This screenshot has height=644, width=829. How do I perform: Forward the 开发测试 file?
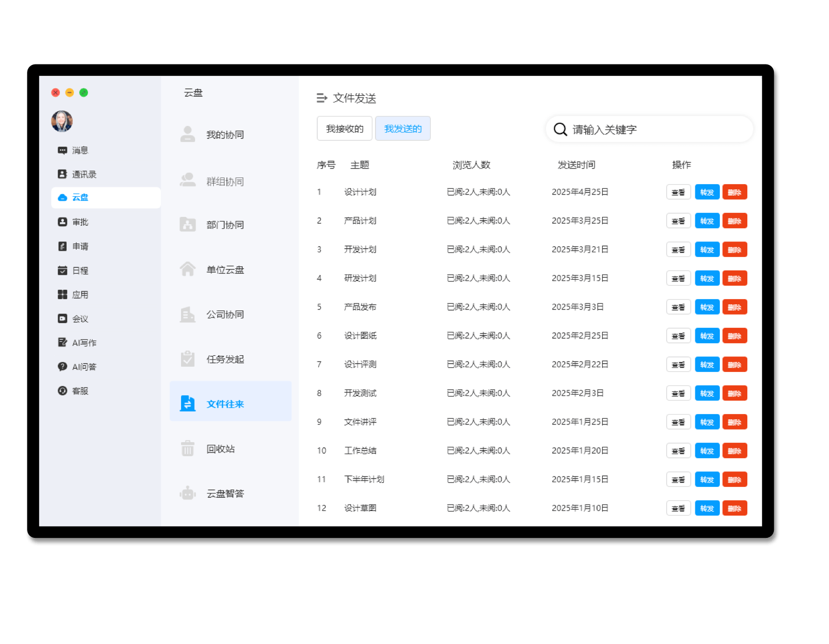click(x=707, y=393)
